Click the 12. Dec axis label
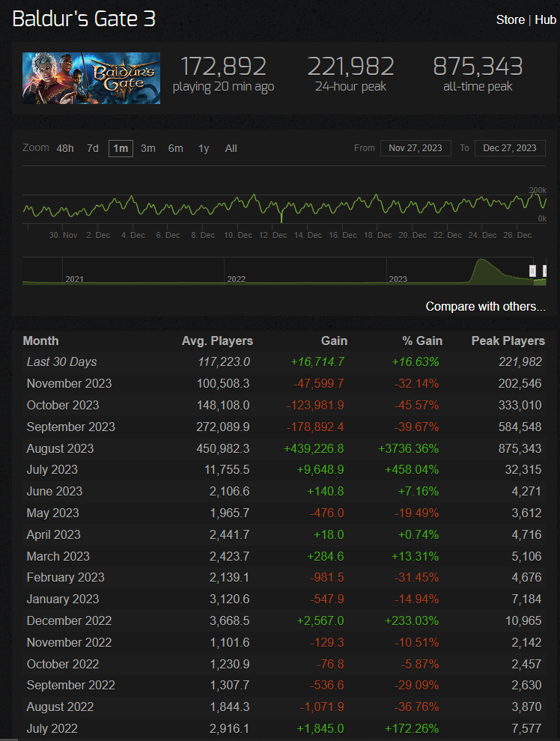The width and height of the screenshot is (560, 741). (273, 235)
